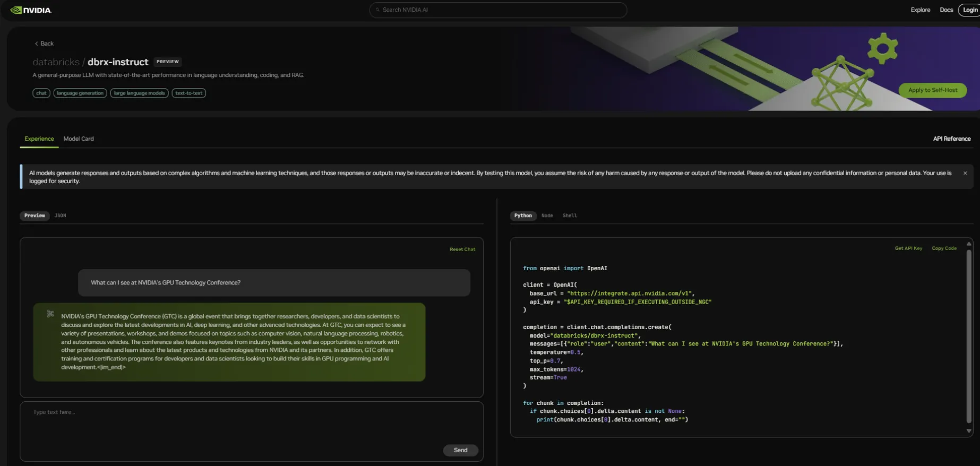Image resolution: width=980 pixels, height=466 pixels.
Task: Click the search magnifier icon
Action: point(377,10)
